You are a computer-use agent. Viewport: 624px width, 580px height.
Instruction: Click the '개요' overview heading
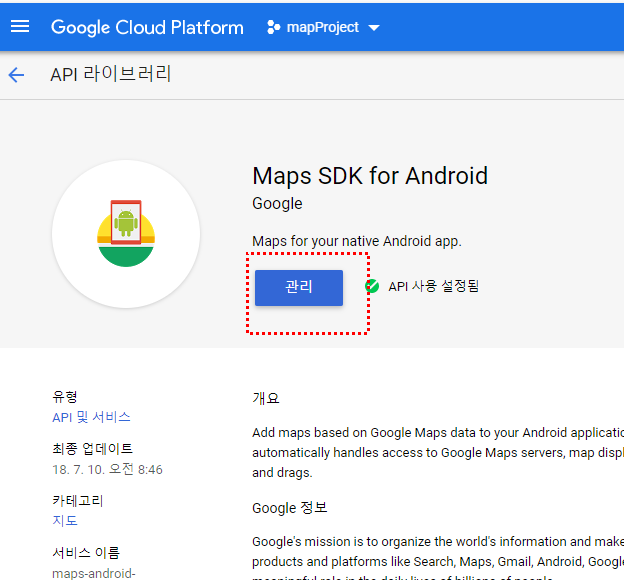tap(266, 398)
